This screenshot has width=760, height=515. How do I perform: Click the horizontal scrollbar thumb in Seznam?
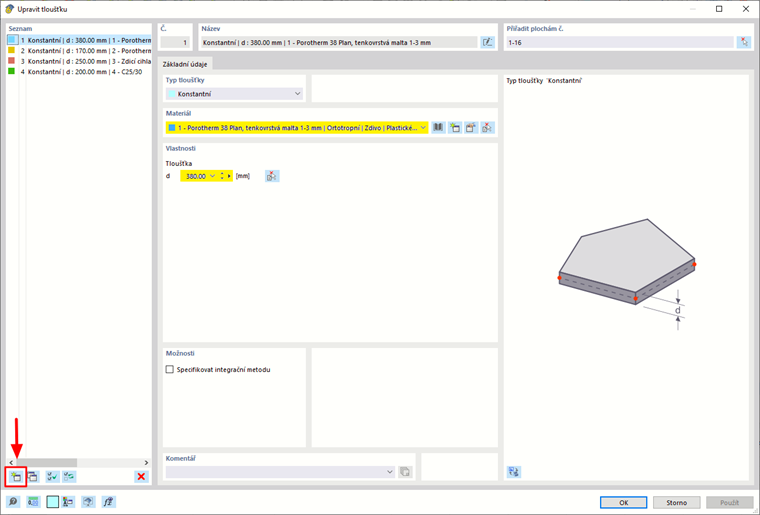click(x=47, y=463)
